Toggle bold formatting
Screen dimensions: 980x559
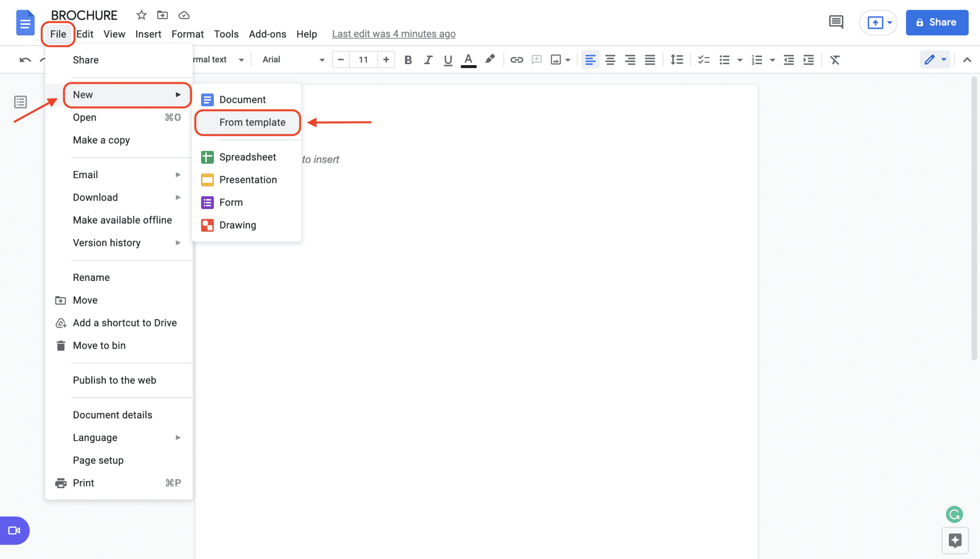click(x=408, y=59)
